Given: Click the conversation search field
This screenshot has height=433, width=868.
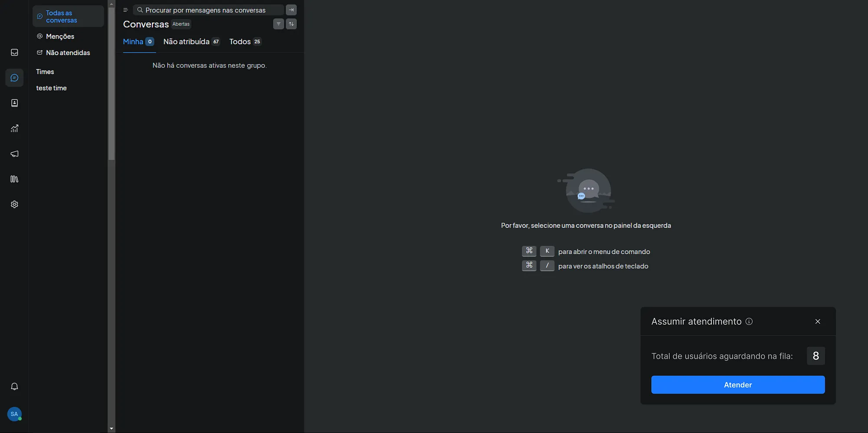Looking at the screenshot, I should (x=208, y=10).
